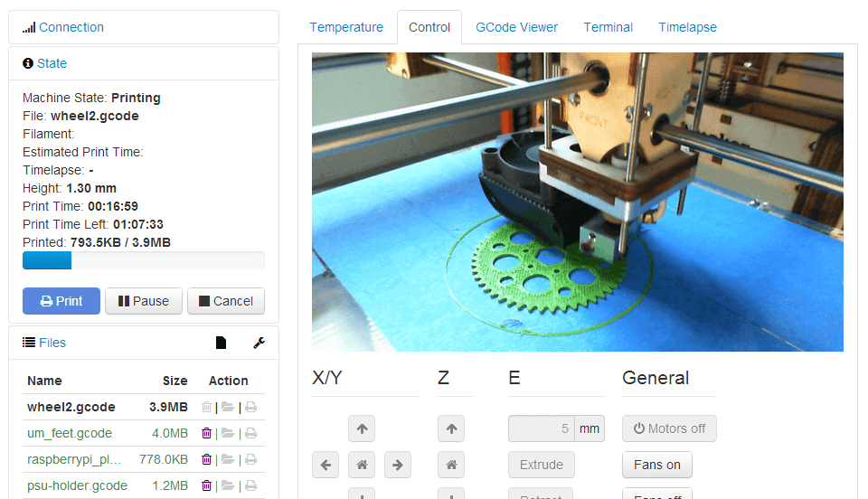Raise the Z axis with up arrow

pyautogui.click(x=450, y=428)
